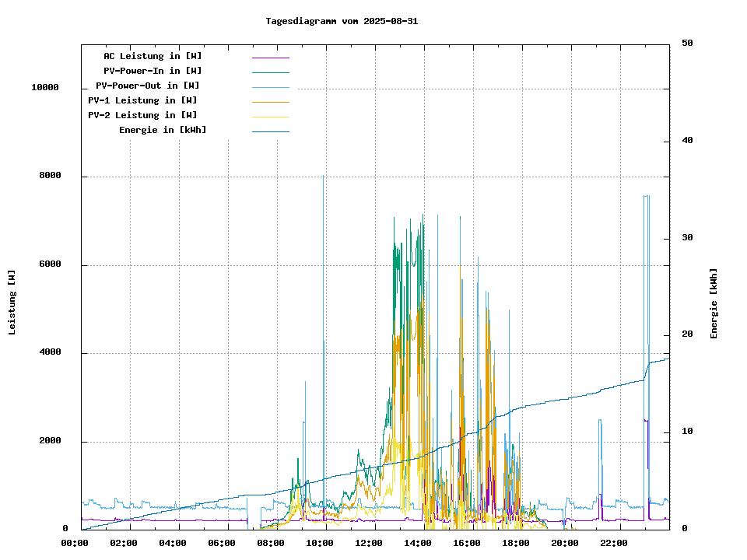Click the 8000 tick on power axis
This screenshot has width=747, height=560.
[x=50, y=177]
